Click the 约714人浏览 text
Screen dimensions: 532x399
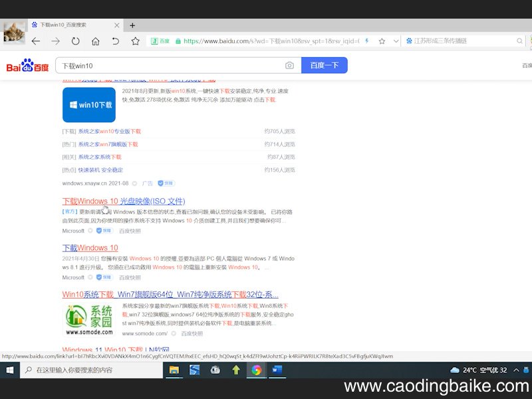[279, 144]
